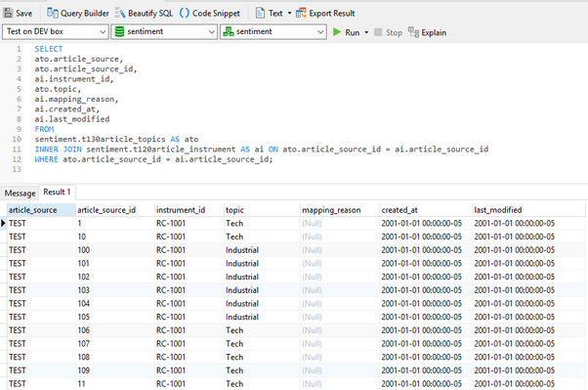Click the FROM keyword on line 9
This screenshot has height=390, width=588.
[44, 129]
